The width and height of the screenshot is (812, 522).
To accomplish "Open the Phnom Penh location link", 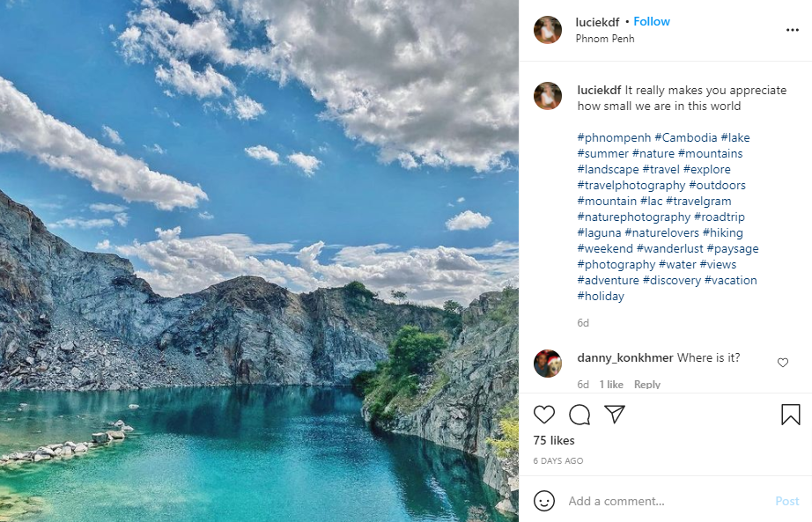I will coord(605,39).
